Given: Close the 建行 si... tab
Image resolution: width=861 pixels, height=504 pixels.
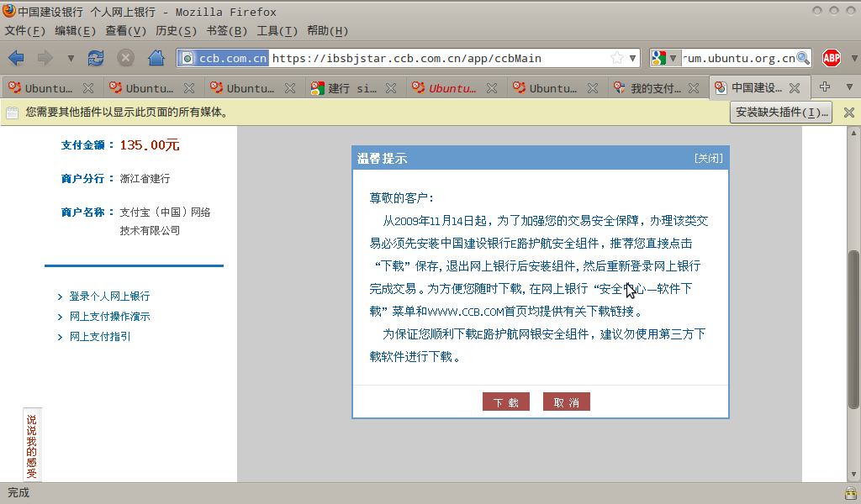Looking at the screenshot, I should 391,87.
